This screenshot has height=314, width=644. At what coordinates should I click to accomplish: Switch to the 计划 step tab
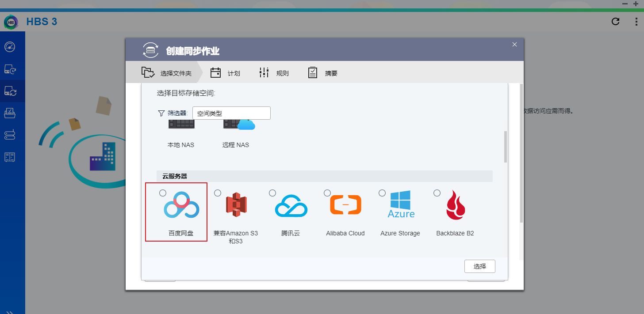coord(225,73)
